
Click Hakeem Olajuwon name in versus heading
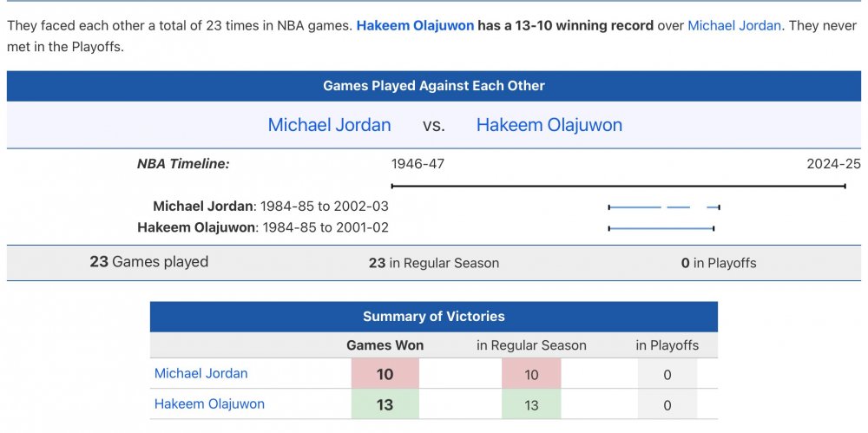pyautogui.click(x=549, y=125)
